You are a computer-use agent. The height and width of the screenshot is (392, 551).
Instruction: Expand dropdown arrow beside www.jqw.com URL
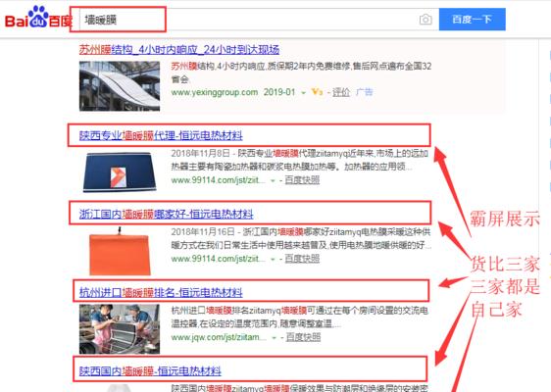[275, 338]
